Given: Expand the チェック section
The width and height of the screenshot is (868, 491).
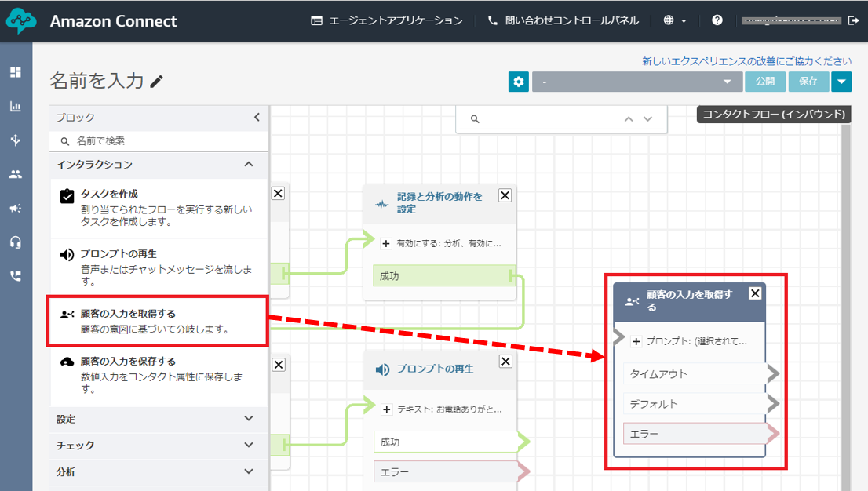Looking at the screenshot, I should pos(159,445).
